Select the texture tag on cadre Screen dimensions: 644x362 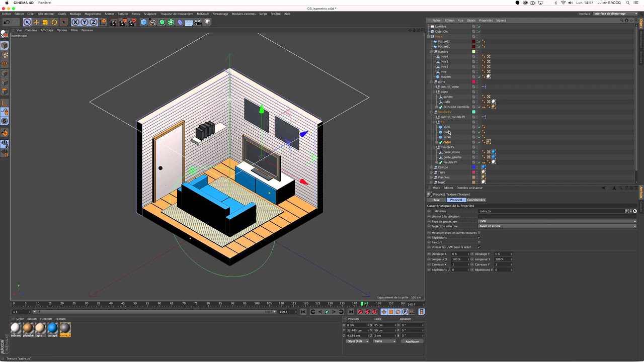click(x=489, y=142)
